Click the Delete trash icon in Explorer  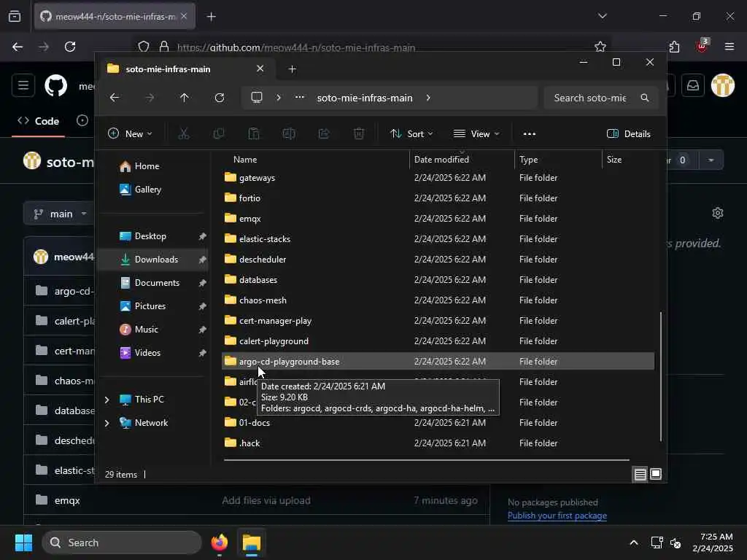click(359, 134)
